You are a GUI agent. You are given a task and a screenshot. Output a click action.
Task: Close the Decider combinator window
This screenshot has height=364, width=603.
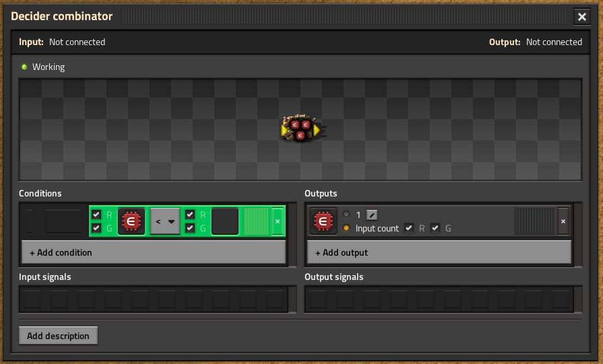coord(581,17)
